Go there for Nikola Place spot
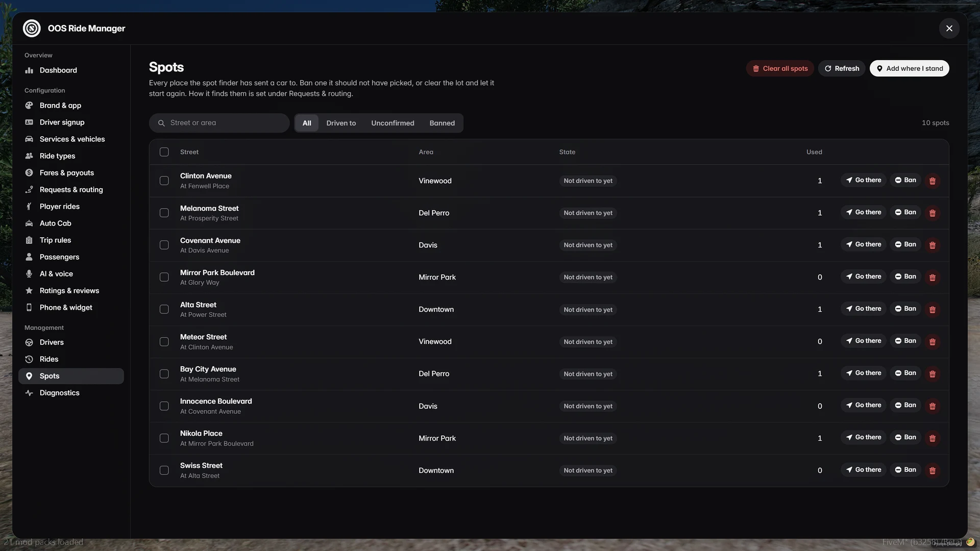 (x=864, y=437)
